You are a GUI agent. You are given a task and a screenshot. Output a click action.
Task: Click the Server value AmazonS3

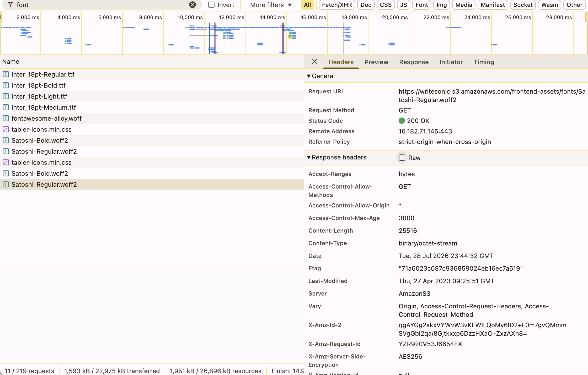414,293
